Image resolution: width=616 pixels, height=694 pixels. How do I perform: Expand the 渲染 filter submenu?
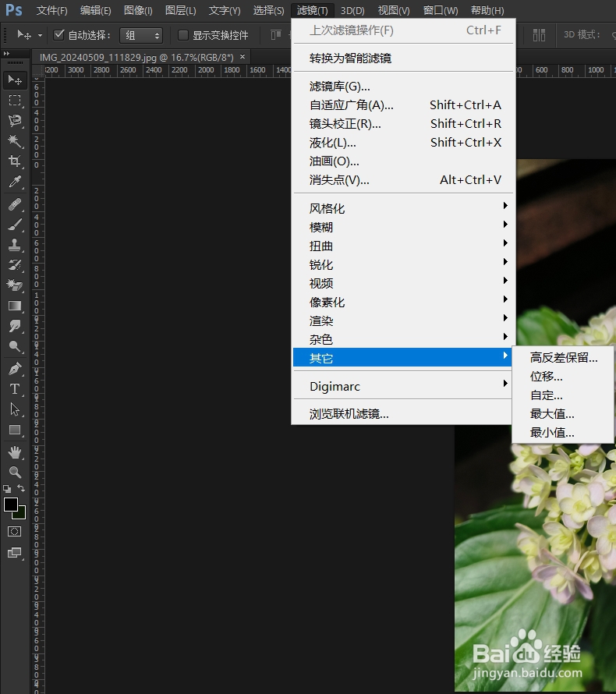pyautogui.click(x=403, y=321)
